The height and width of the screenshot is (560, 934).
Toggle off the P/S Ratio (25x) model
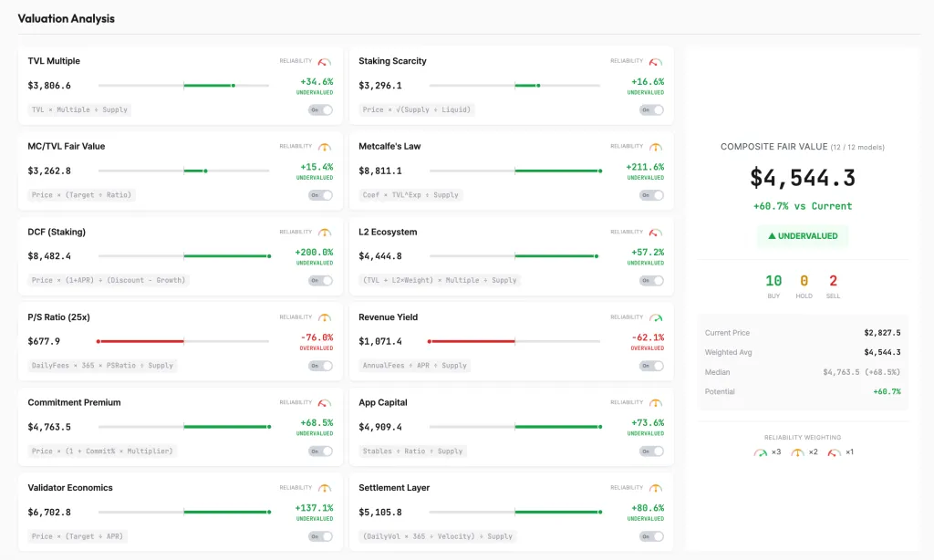tap(320, 366)
